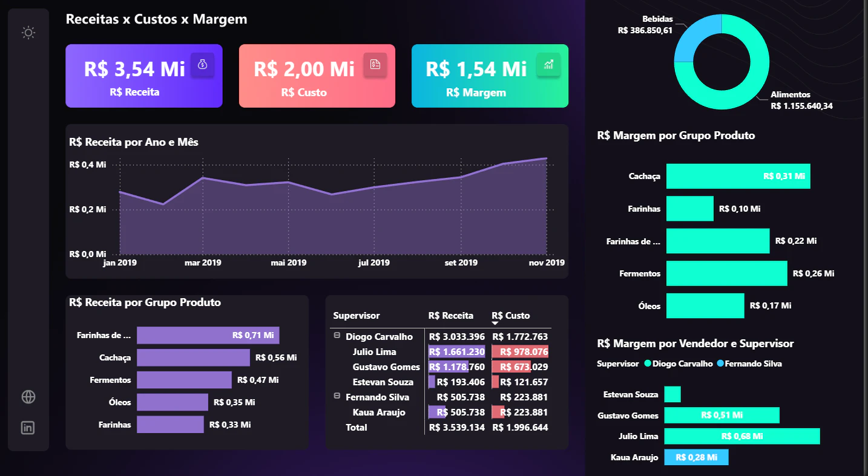Sort the table by the R$ Receita column header

point(451,316)
